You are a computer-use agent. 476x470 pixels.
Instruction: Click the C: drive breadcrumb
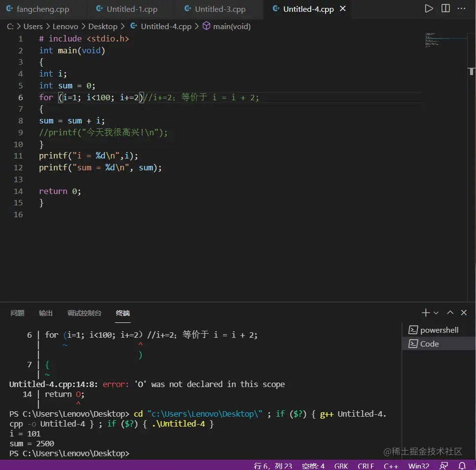10,27
